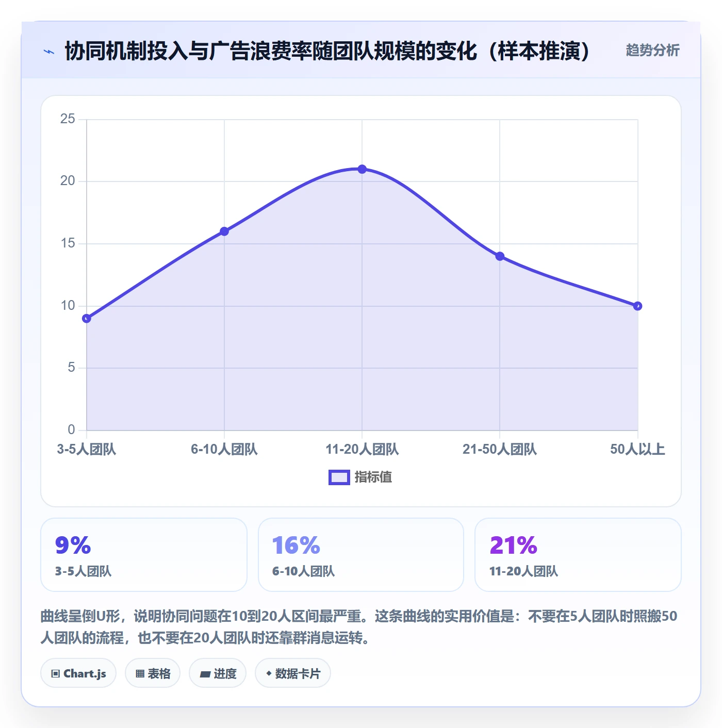Screen dimensions: 722x728
Task: Open the 21% stat card
Action: coord(578,555)
